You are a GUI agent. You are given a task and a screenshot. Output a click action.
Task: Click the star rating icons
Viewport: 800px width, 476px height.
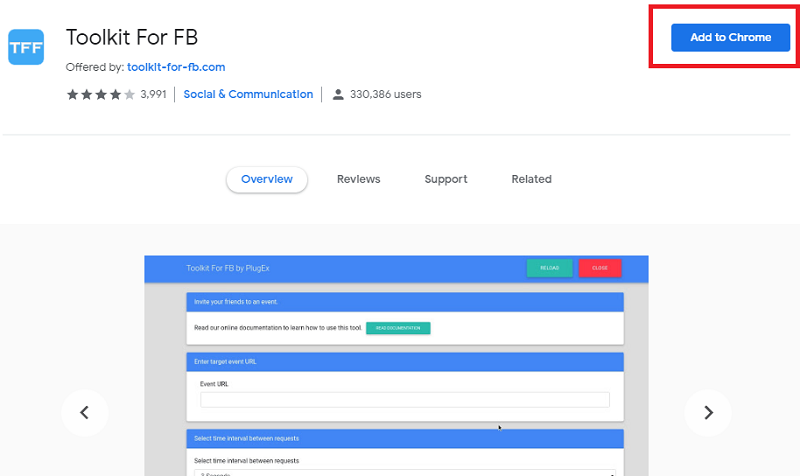click(x=101, y=94)
